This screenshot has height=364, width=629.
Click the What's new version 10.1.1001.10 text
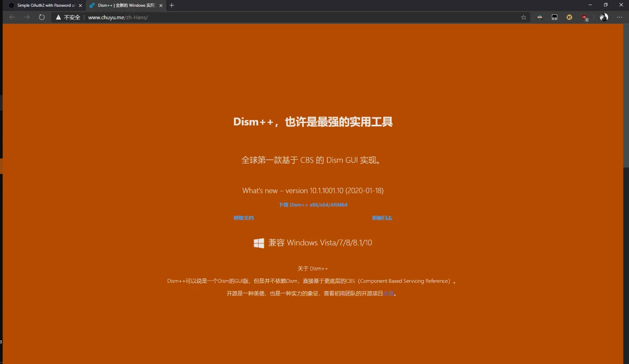(x=313, y=190)
